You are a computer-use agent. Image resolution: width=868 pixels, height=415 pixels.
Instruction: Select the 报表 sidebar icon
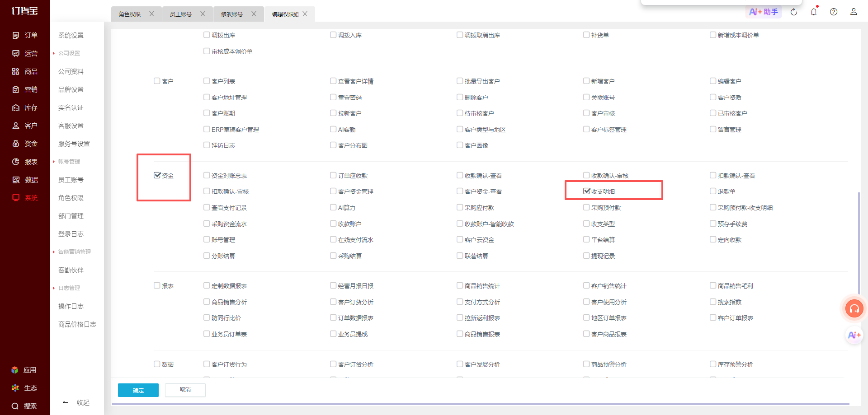click(25, 162)
